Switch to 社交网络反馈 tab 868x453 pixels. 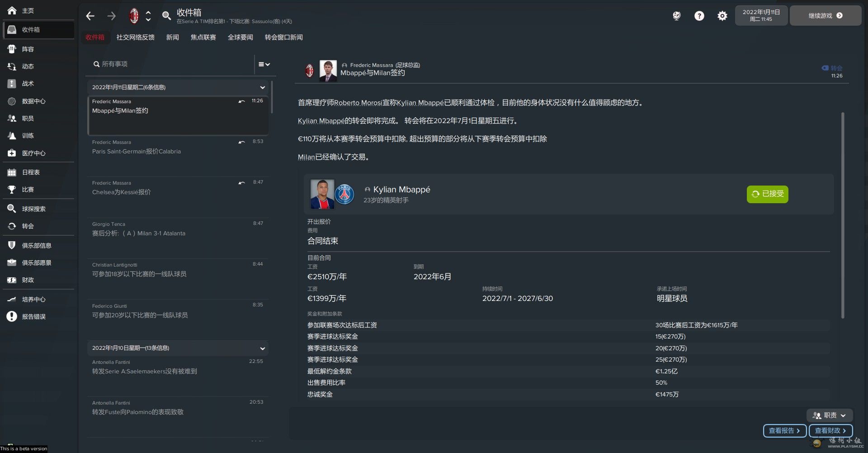point(135,37)
